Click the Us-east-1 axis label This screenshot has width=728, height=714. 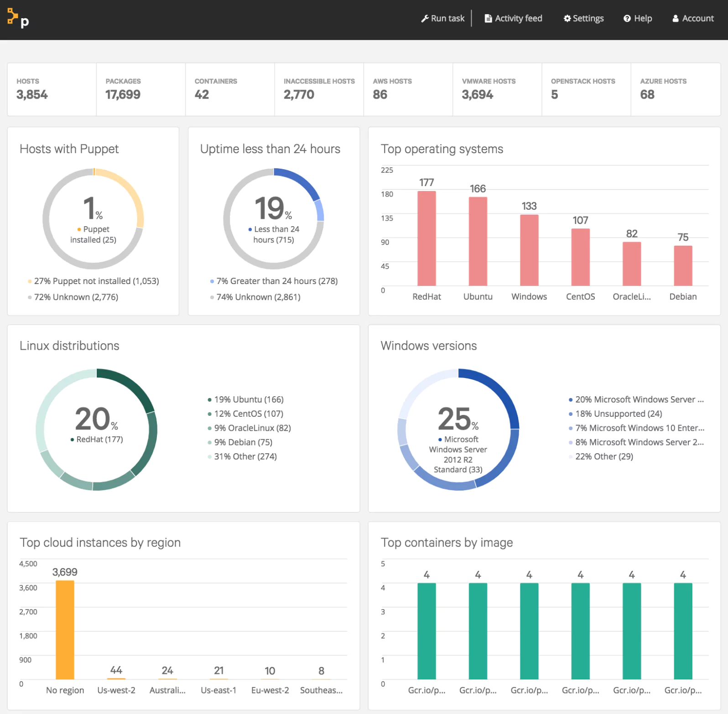click(x=218, y=690)
